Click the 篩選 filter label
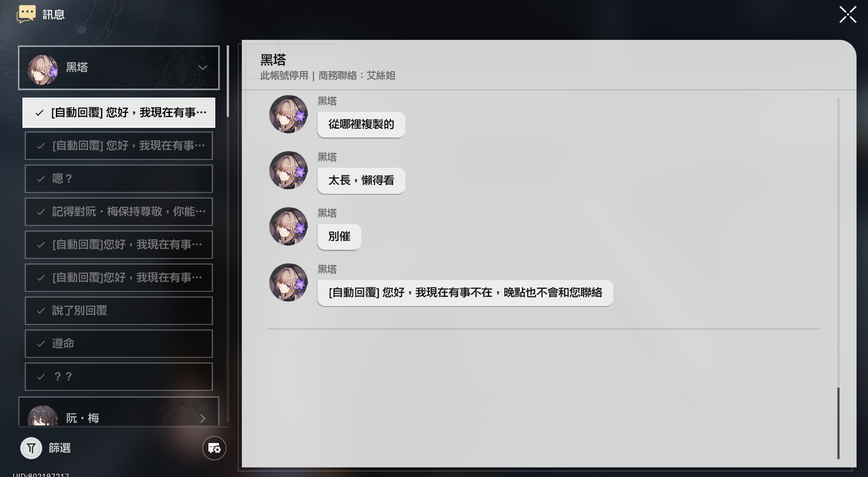868x477 pixels. (60, 448)
